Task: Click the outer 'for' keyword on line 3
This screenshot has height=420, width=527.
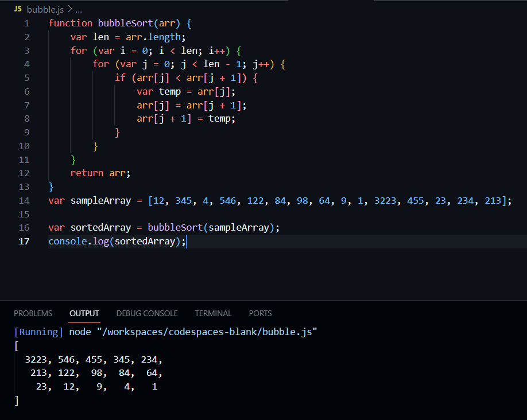Action: (79, 50)
